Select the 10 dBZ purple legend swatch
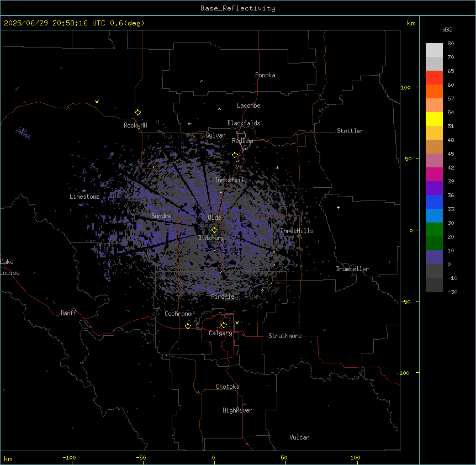The image size is (476, 465). point(434,257)
